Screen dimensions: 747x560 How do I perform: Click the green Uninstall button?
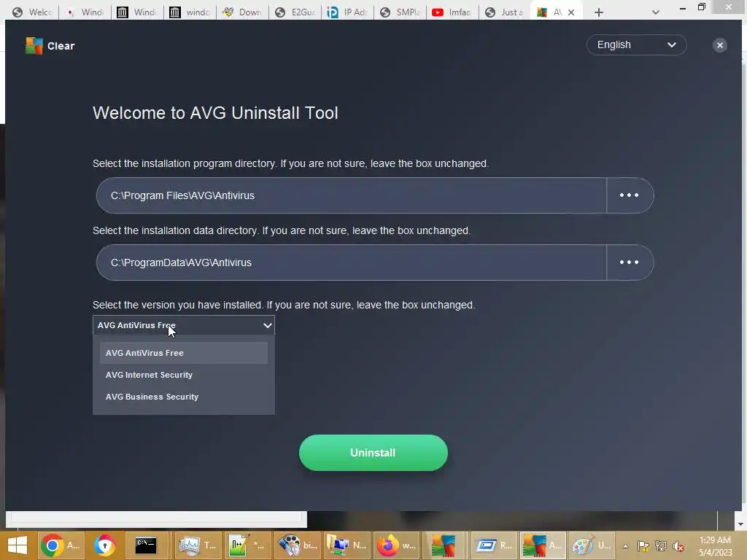click(373, 452)
